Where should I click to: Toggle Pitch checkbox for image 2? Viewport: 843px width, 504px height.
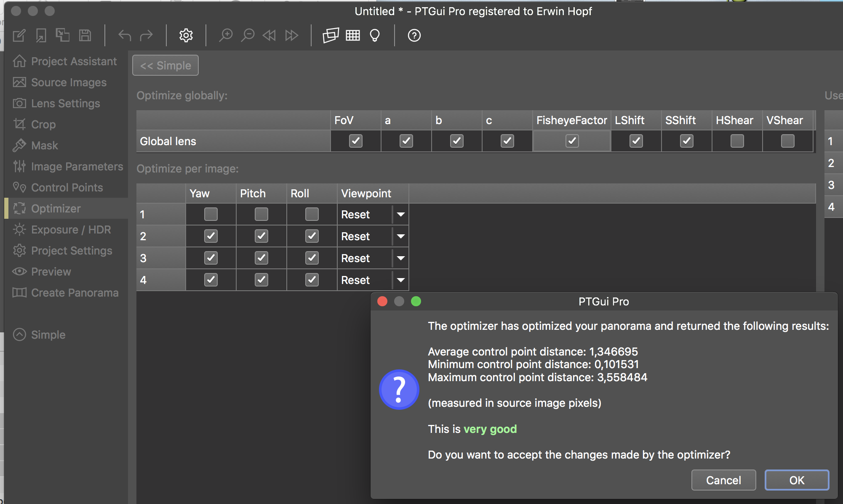coord(261,236)
